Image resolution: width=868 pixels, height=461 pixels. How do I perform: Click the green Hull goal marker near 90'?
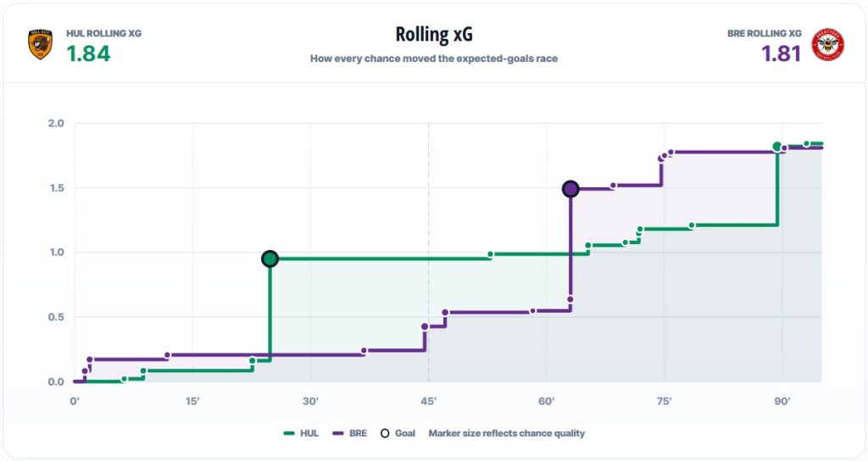(x=777, y=147)
